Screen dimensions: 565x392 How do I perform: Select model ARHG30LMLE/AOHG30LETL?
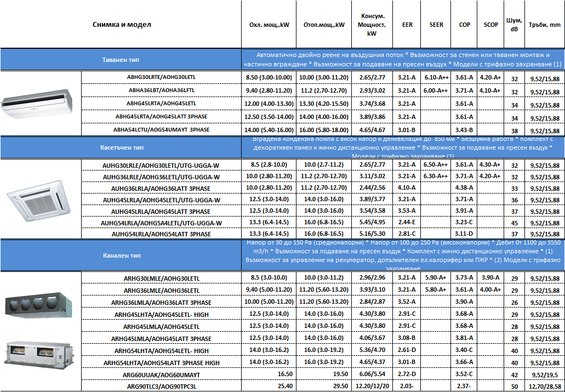(x=162, y=279)
